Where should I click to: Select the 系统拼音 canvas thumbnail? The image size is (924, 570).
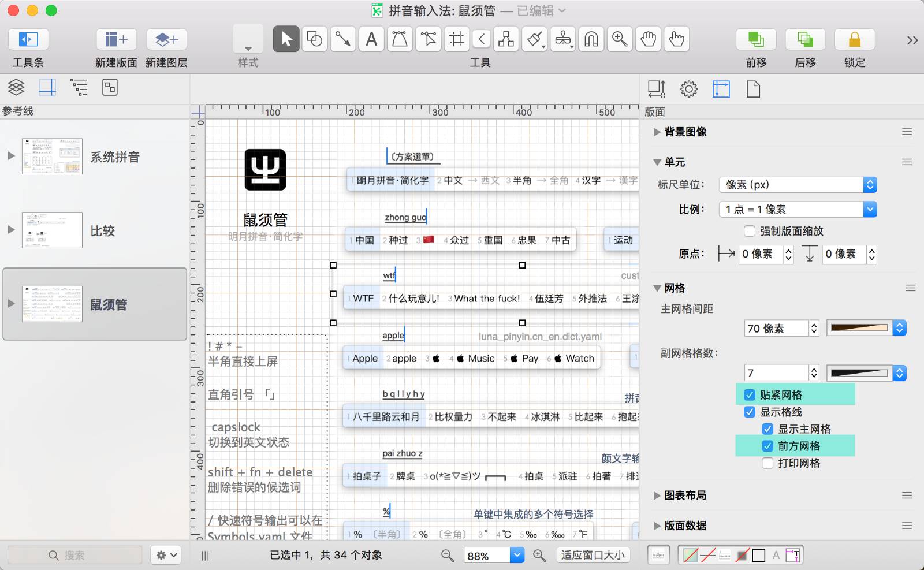[52, 156]
